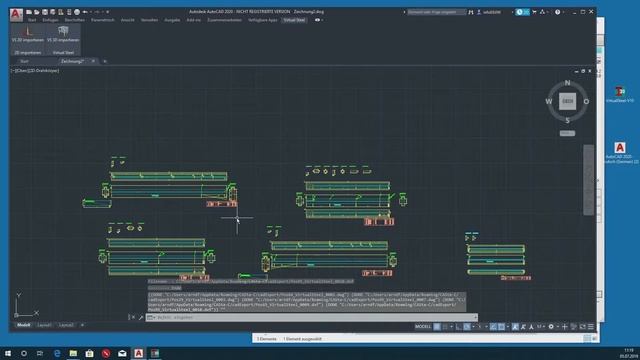This screenshot has height=360, width=640.
Task: Click Plot icon in quick access toolbar
Action: [77, 12]
